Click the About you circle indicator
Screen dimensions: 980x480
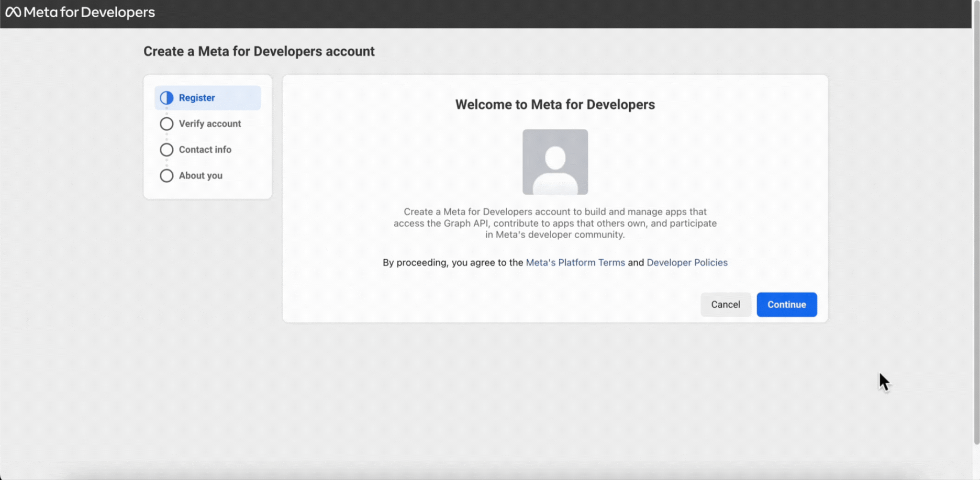tap(166, 175)
